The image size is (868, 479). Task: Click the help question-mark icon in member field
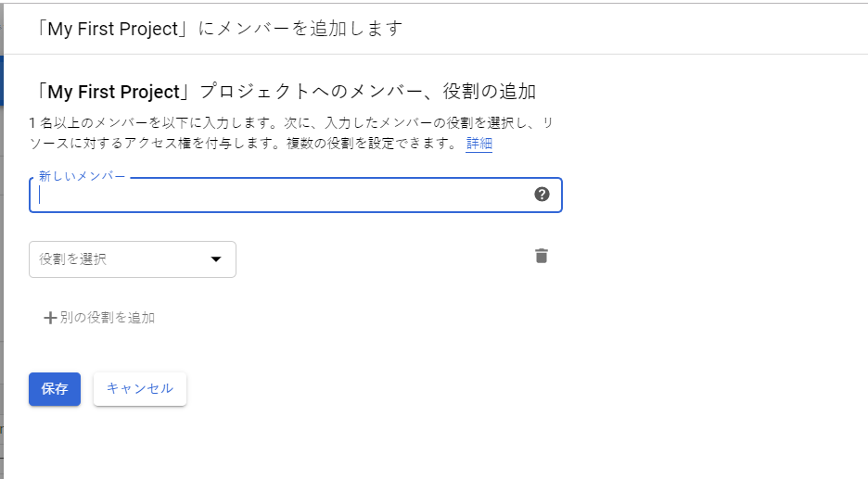[542, 195]
